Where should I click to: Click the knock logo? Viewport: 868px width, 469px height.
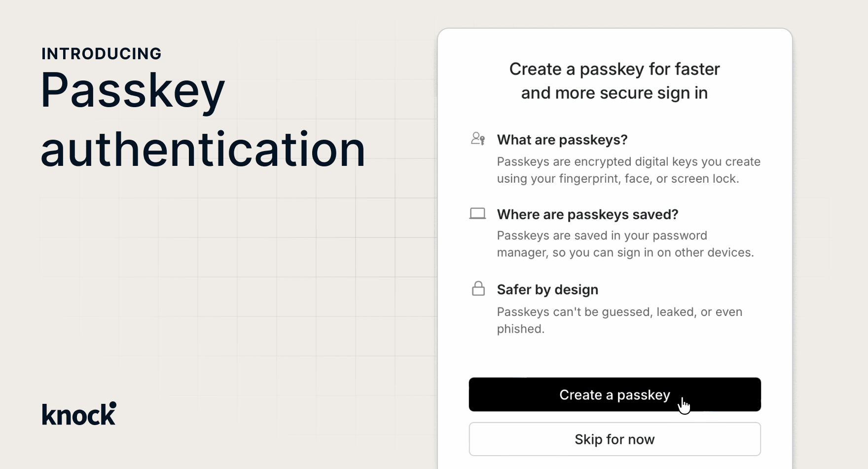click(x=79, y=414)
